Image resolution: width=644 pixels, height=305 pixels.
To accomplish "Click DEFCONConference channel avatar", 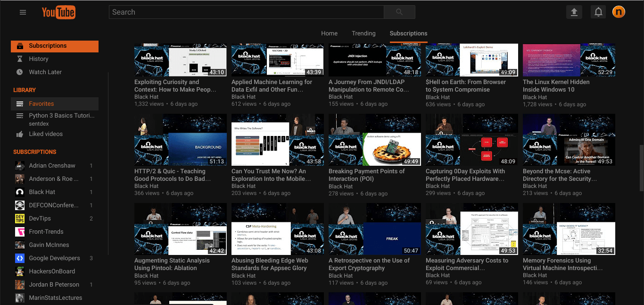I will [x=20, y=205].
